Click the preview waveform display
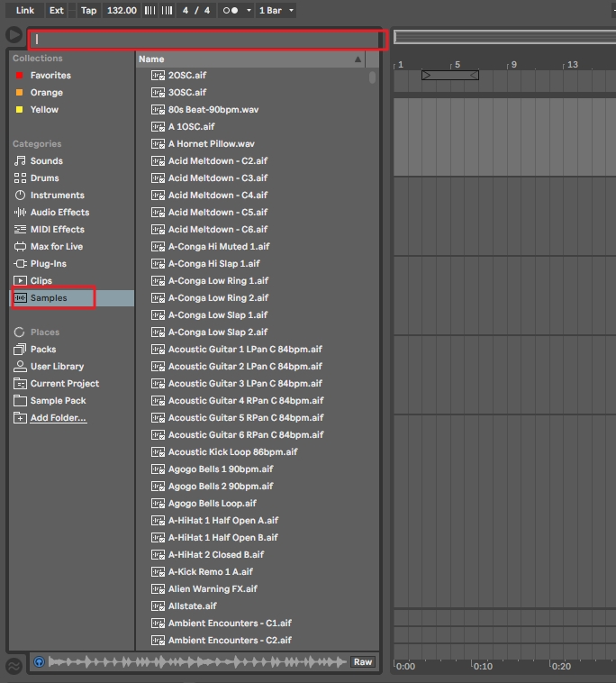This screenshot has width=616, height=683. [x=197, y=662]
